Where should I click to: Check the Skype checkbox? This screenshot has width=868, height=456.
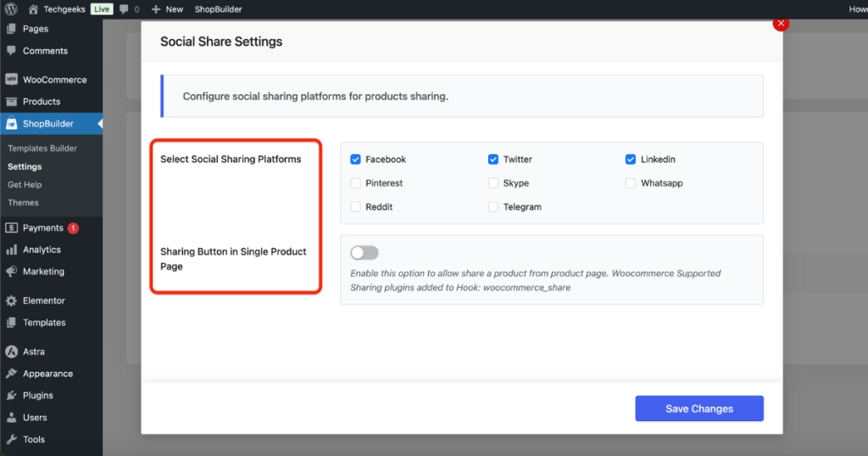pyautogui.click(x=492, y=183)
